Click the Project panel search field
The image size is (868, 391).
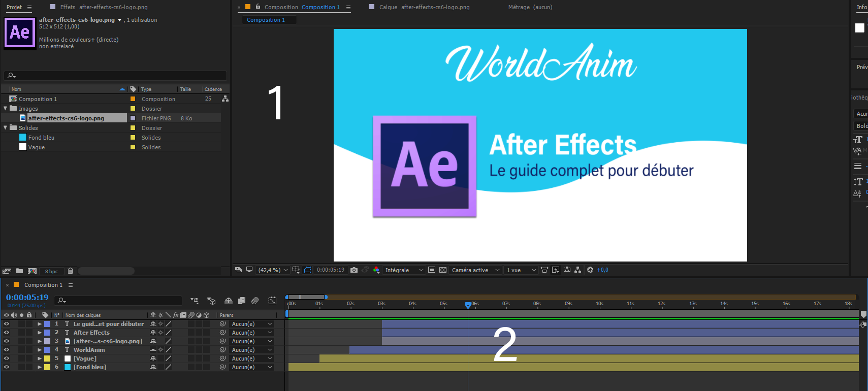[x=115, y=76]
